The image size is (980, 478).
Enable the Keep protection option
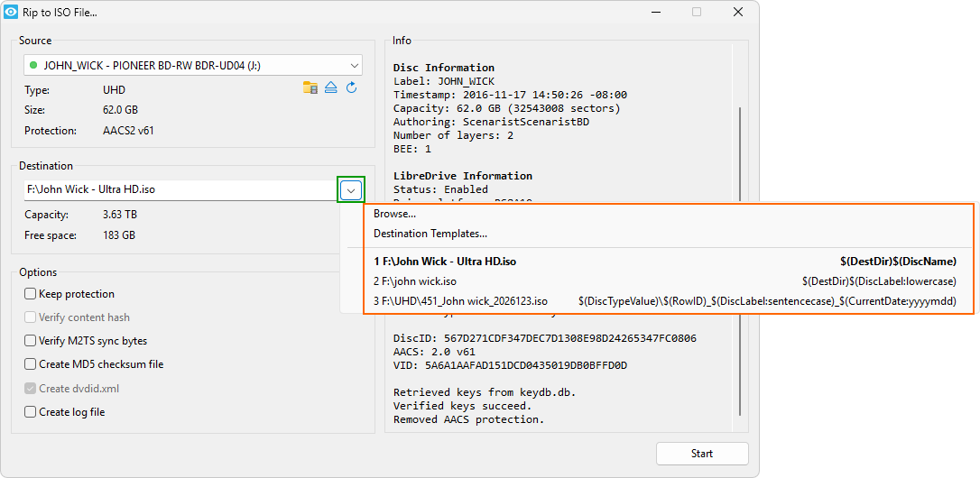point(31,294)
